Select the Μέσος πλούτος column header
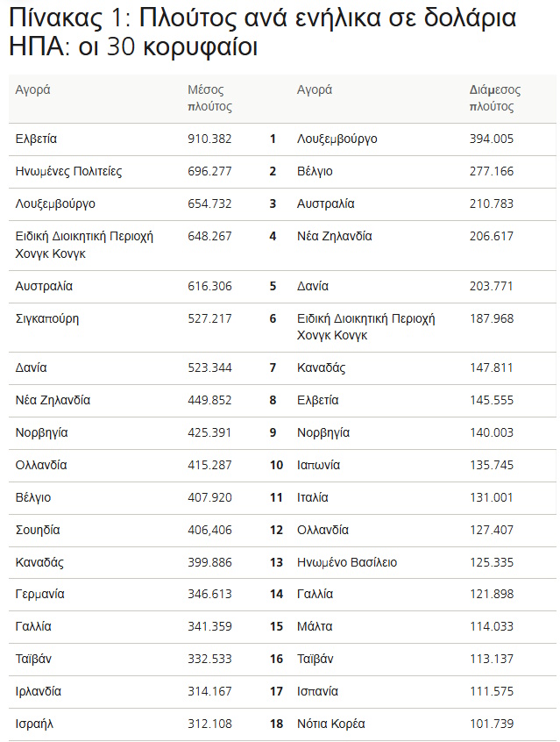560x742 pixels. (209, 98)
